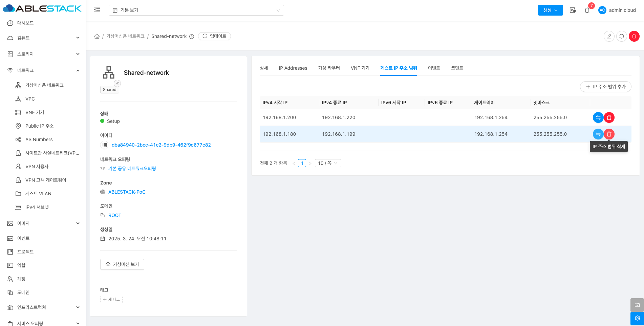Switch to the 가상 라우터 tab
644x326 pixels.
329,68
